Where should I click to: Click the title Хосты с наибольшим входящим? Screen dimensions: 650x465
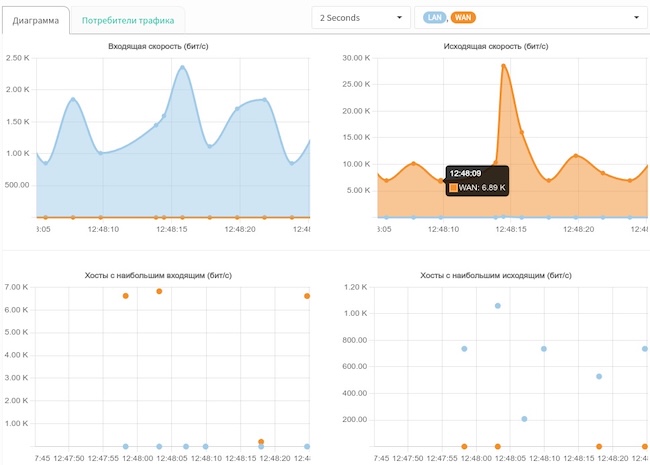click(x=158, y=275)
